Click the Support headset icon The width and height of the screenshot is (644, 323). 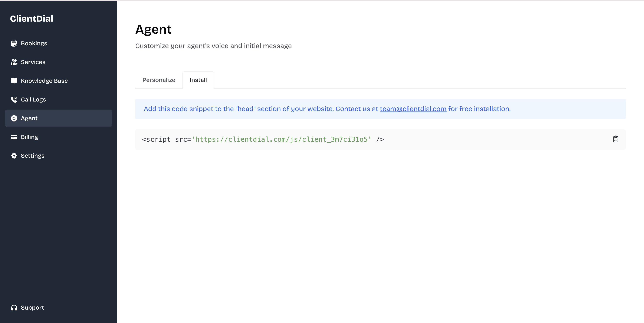pyautogui.click(x=14, y=307)
